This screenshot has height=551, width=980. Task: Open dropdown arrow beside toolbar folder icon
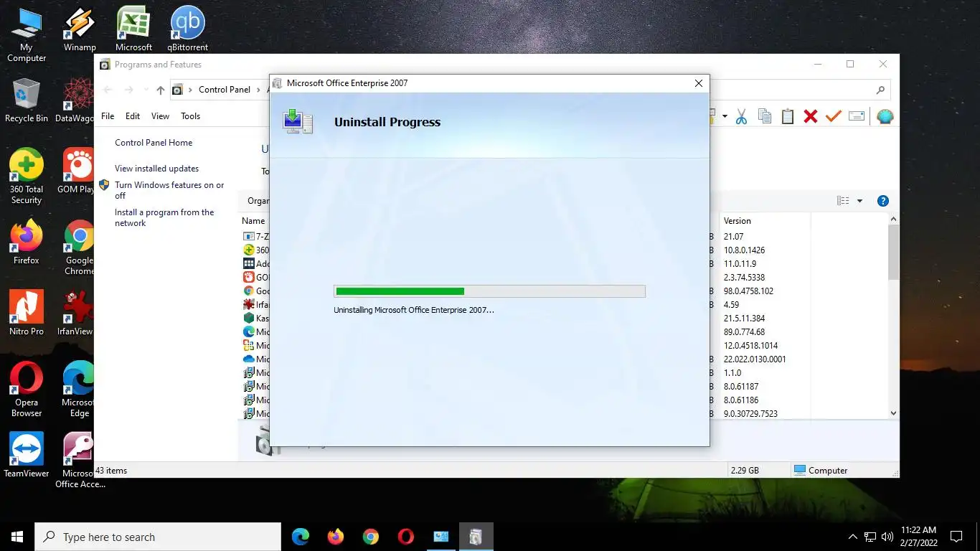pos(725,116)
